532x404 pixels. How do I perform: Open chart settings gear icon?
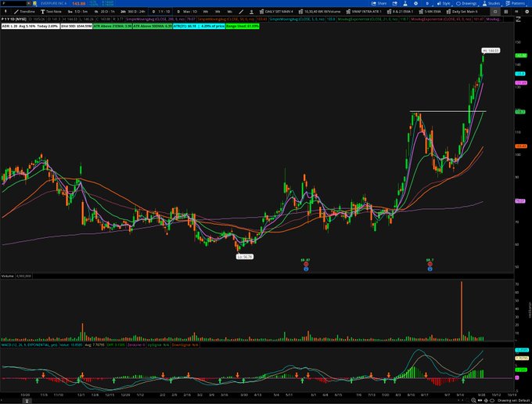(415, 3)
